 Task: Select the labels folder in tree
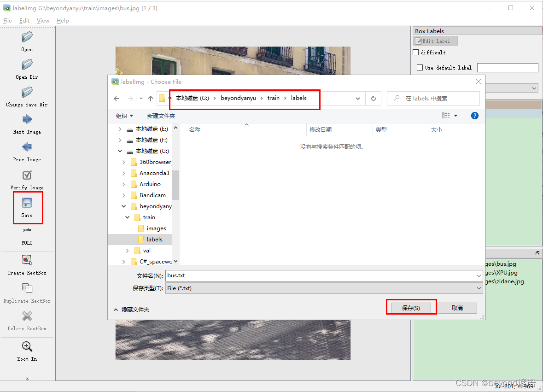154,240
